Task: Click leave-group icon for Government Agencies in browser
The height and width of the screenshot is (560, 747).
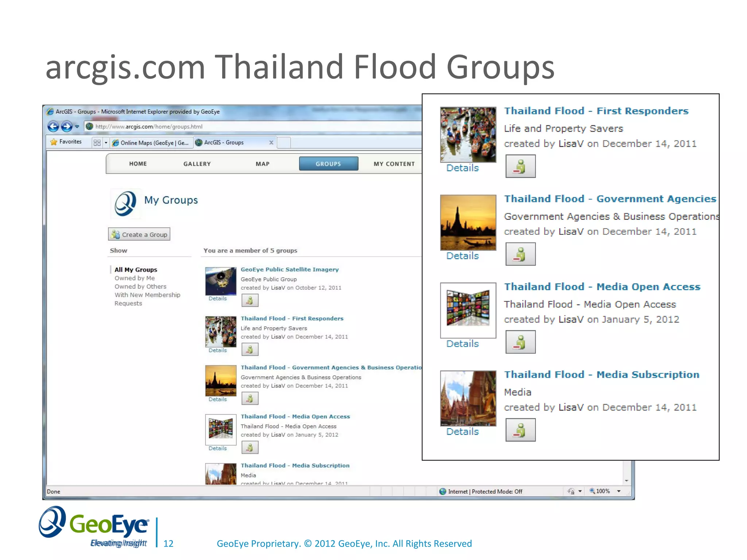Action: point(250,398)
